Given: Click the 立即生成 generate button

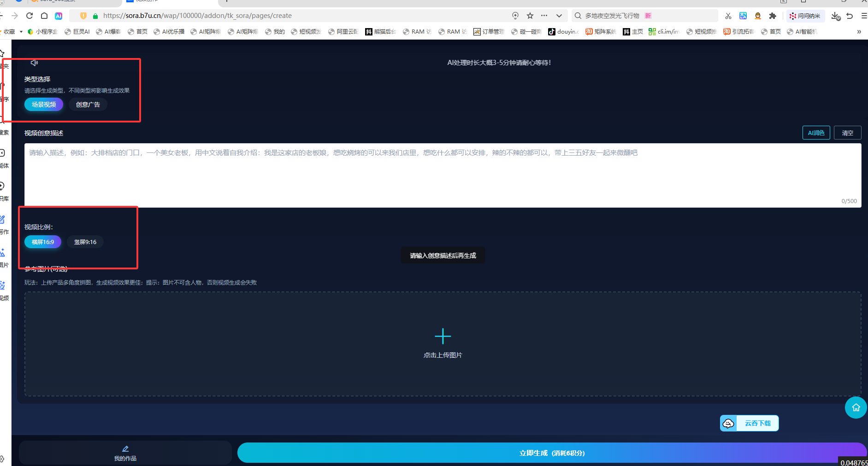Looking at the screenshot, I should point(552,453).
